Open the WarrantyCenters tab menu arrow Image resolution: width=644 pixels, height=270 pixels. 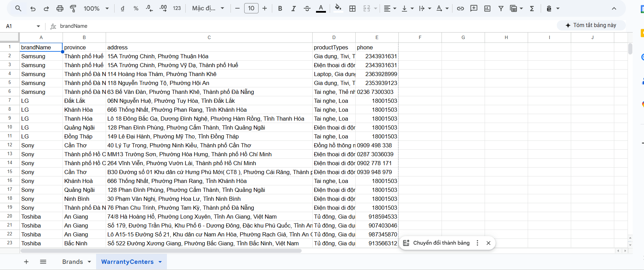coord(160,262)
